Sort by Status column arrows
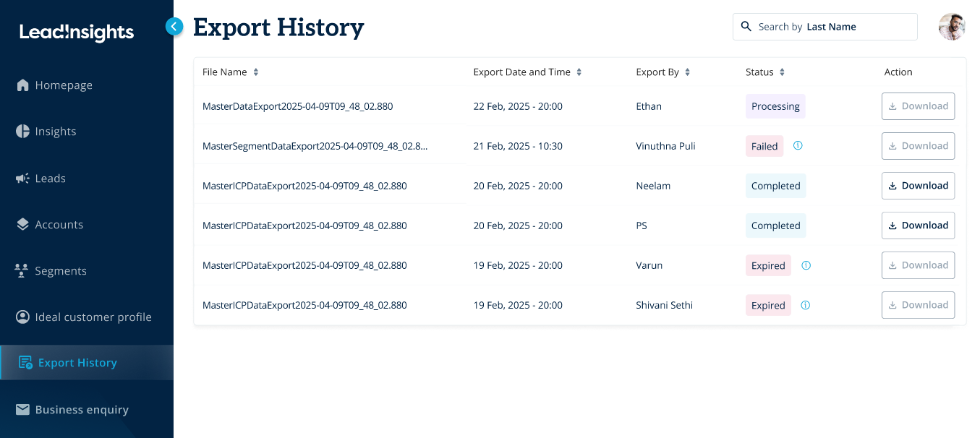 point(782,72)
